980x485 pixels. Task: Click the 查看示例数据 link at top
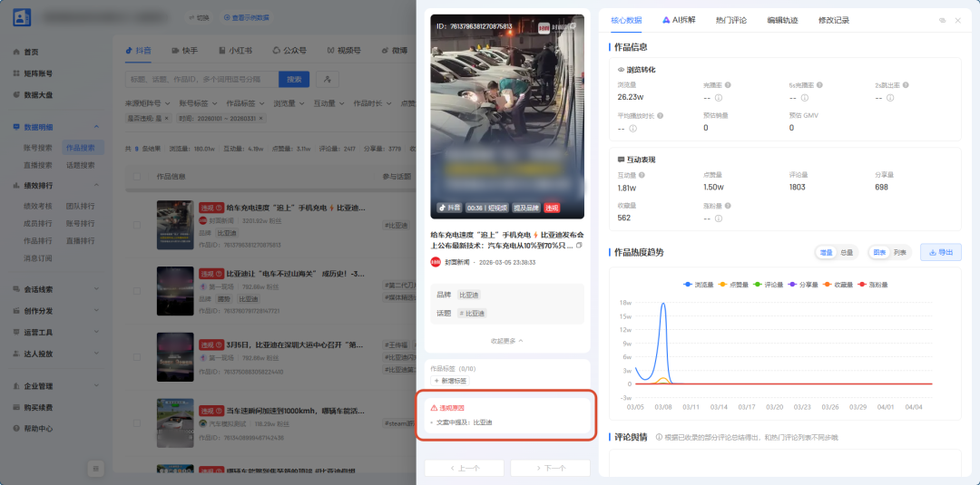246,17
